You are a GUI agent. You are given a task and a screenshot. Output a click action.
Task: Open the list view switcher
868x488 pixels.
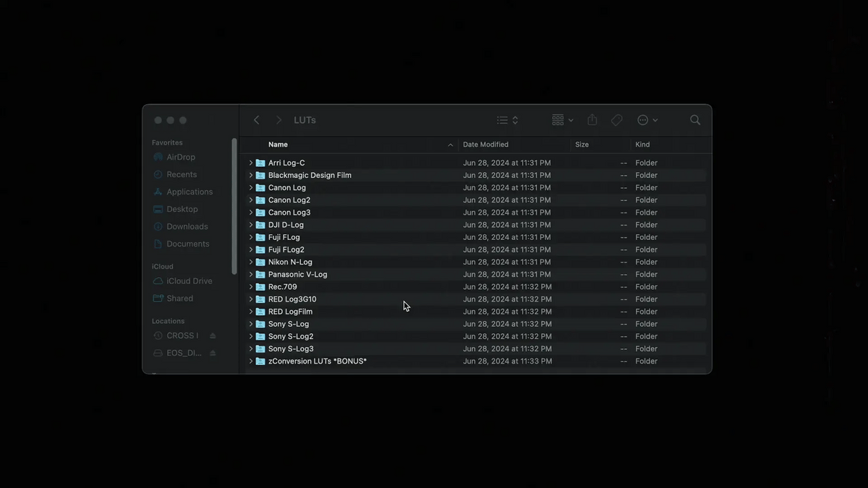tap(507, 120)
